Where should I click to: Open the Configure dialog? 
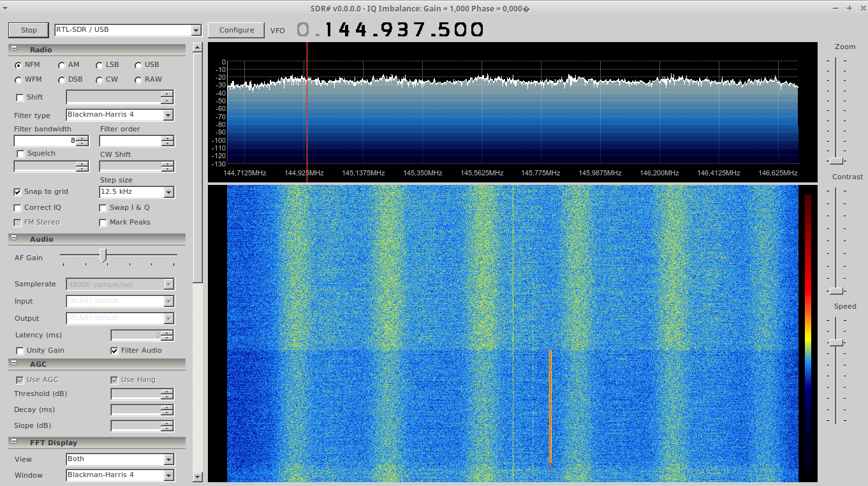click(x=235, y=29)
